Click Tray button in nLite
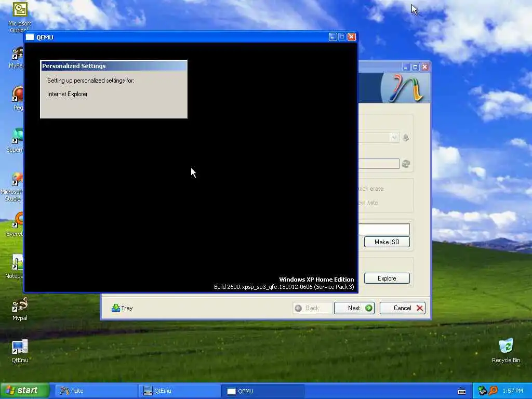This screenshot has width=532, height=399. coord(122,308)
